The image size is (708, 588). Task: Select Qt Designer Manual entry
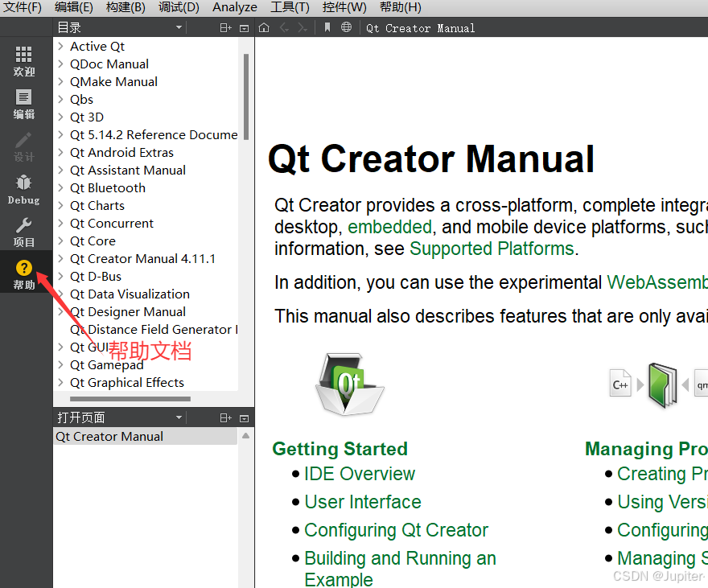coord(128,311)
